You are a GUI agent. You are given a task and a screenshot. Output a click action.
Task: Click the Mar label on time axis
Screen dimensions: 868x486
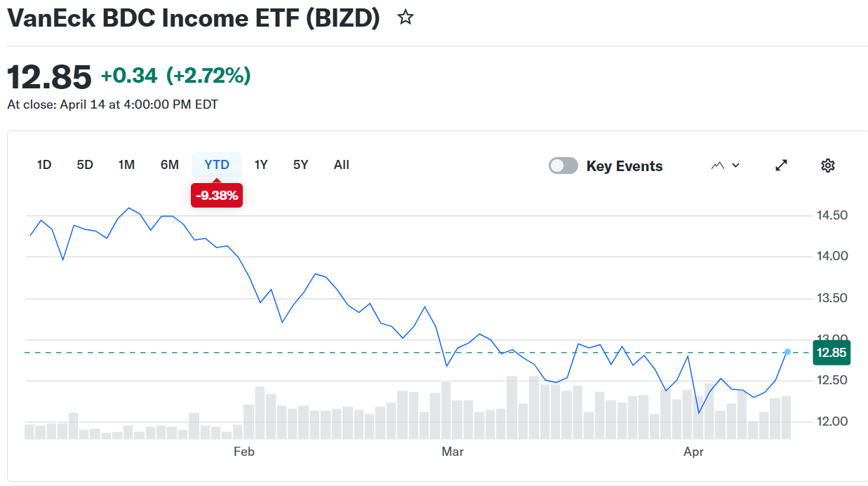tap(453, 452)
